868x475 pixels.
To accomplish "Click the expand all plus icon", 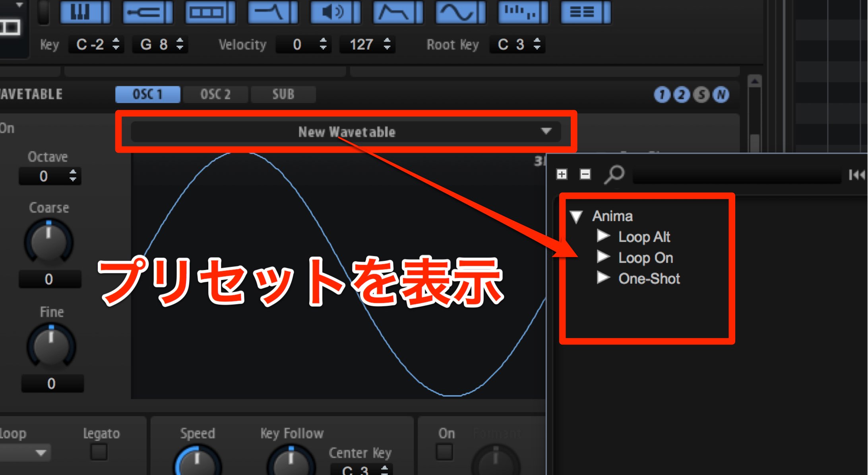I will tap(562, 174).
